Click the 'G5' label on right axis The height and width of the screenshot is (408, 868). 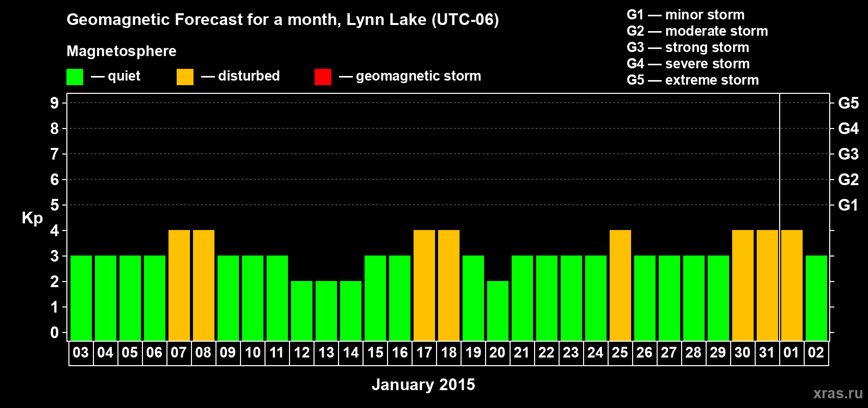848,103
